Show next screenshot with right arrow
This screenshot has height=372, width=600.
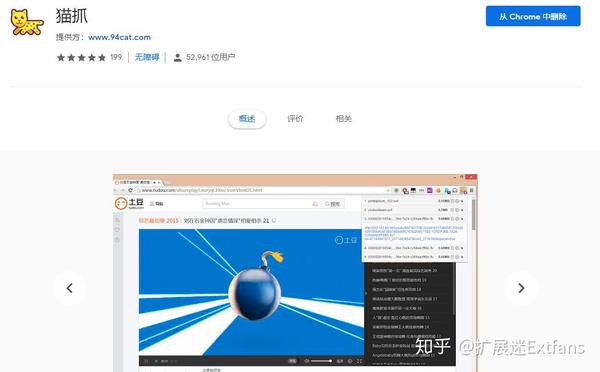tap(521, 288)
